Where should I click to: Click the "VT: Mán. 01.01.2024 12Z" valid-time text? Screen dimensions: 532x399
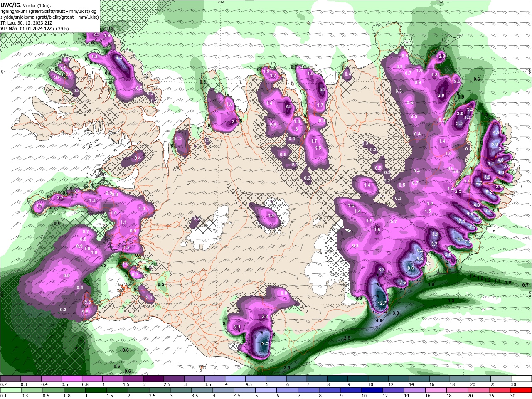(x=26, y=29)
